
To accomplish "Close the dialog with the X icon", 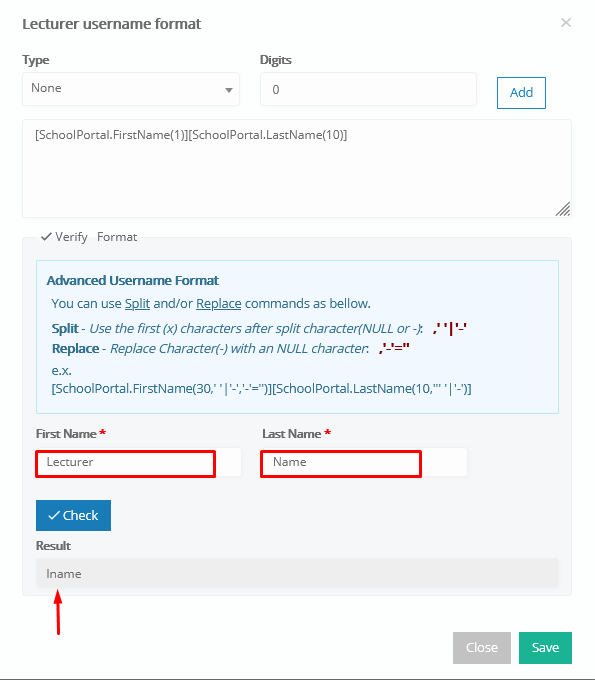I will tap(566, 23).
